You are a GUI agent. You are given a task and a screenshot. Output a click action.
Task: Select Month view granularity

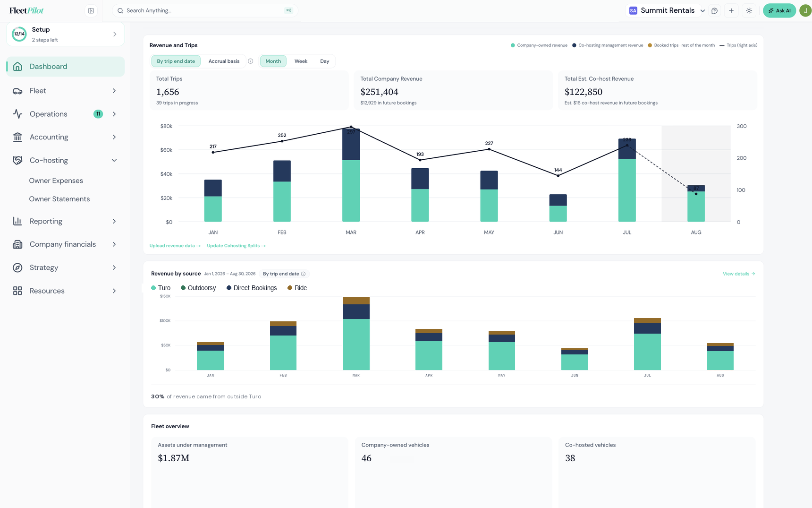pos(273,61)
